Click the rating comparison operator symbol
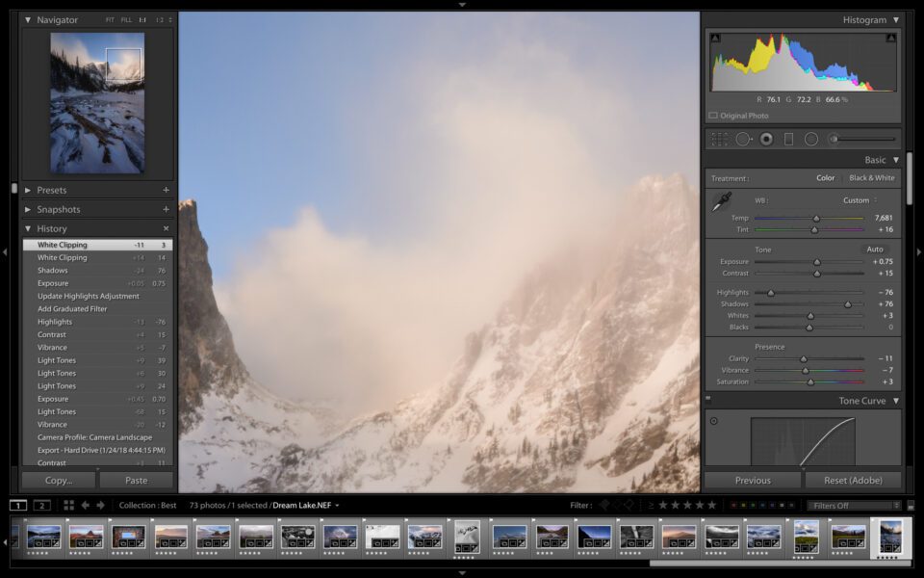Screen dimensions: 924x578 [x=651, y=506]
